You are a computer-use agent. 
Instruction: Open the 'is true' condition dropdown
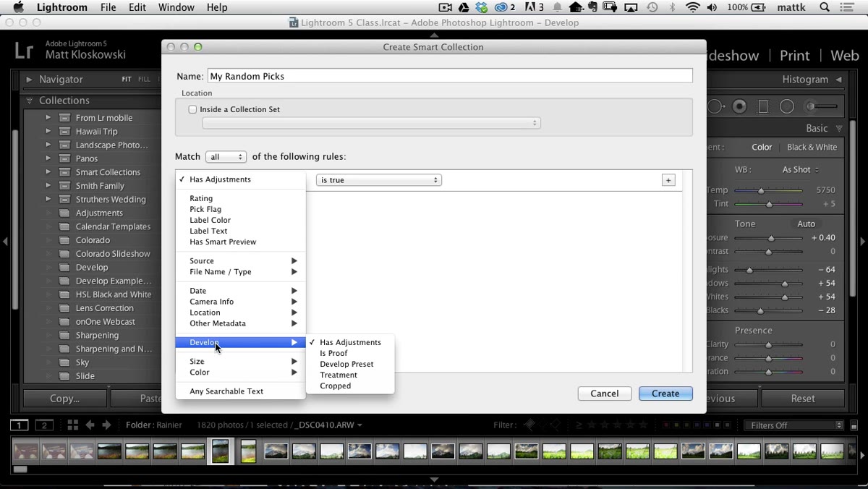[379, 180]
